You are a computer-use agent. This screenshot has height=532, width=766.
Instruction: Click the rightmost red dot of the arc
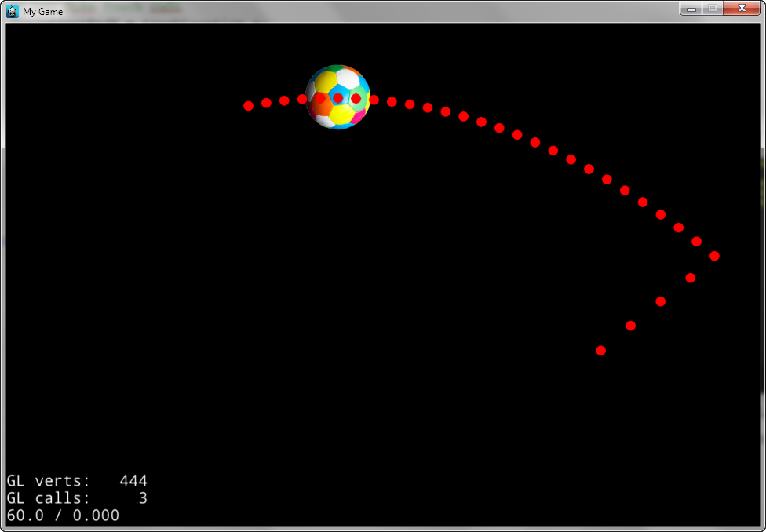pyautogui.click(x=713, y=254)
